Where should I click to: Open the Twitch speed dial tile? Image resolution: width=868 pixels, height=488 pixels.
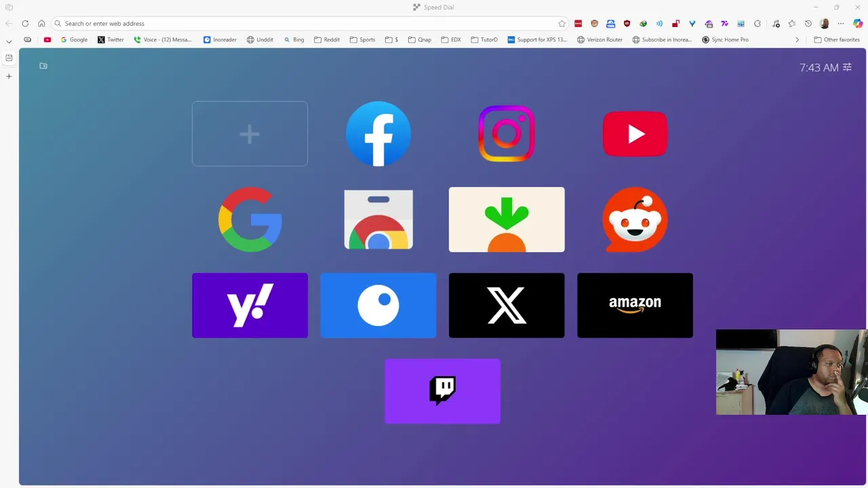(x=442, y=391)
